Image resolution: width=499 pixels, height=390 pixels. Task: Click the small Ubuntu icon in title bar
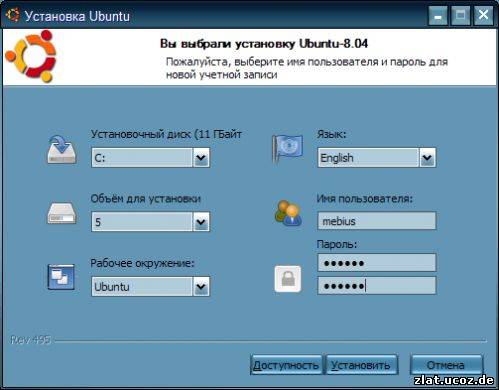(x=13, y=15)
